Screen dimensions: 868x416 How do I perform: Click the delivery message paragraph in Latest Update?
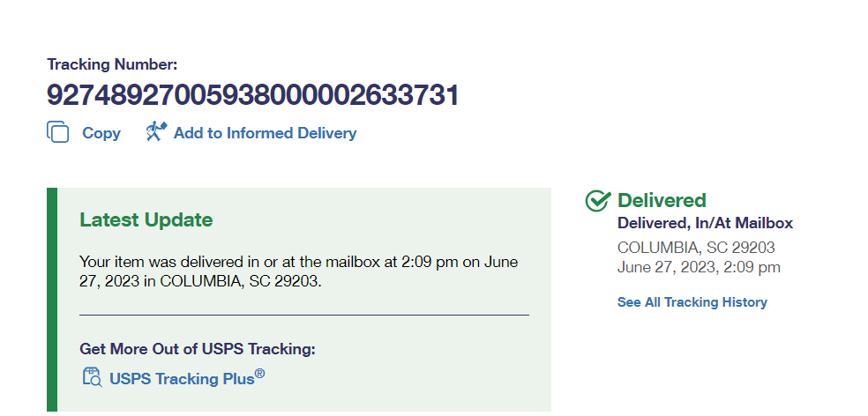pyautogui.click(x=298, y=271)
